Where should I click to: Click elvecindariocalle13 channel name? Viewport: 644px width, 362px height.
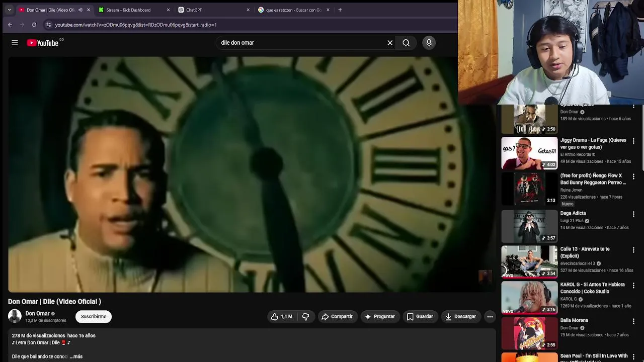[578, 263]
